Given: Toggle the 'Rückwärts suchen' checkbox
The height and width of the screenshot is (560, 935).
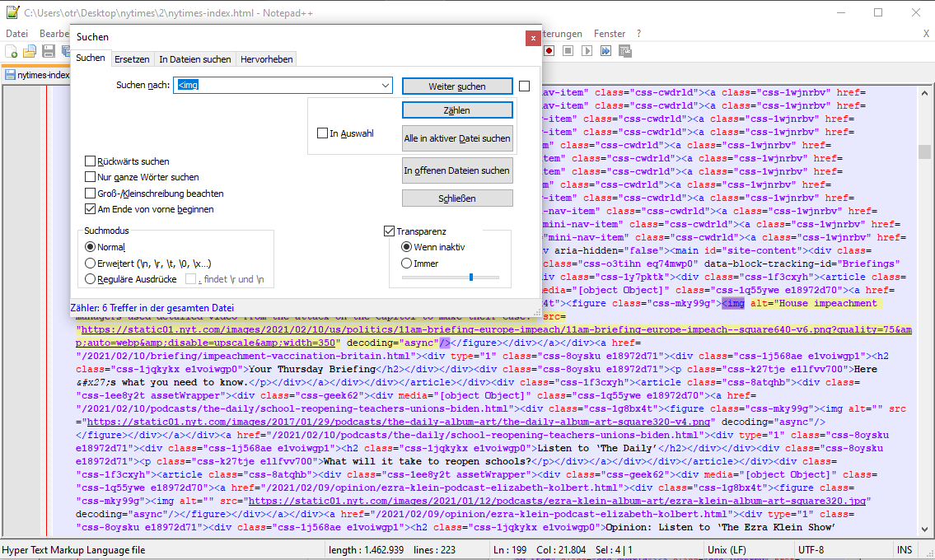Looking at the screenshot, I should point(90,161).
